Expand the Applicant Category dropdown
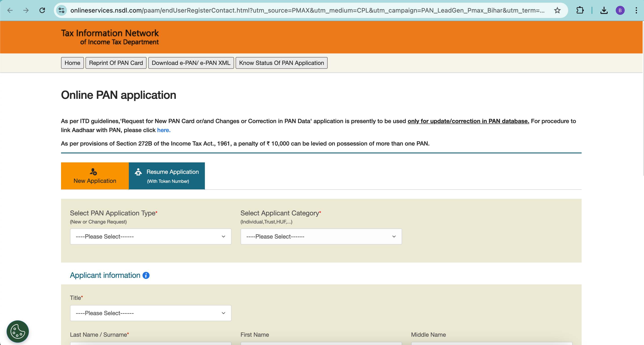Screen dimensions: 644x345 click(321, 237)
